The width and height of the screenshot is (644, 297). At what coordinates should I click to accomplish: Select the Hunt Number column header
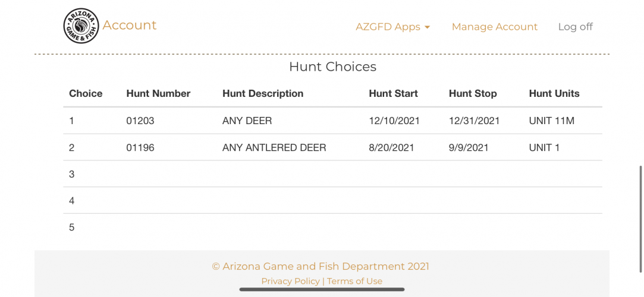click(158, 93)
